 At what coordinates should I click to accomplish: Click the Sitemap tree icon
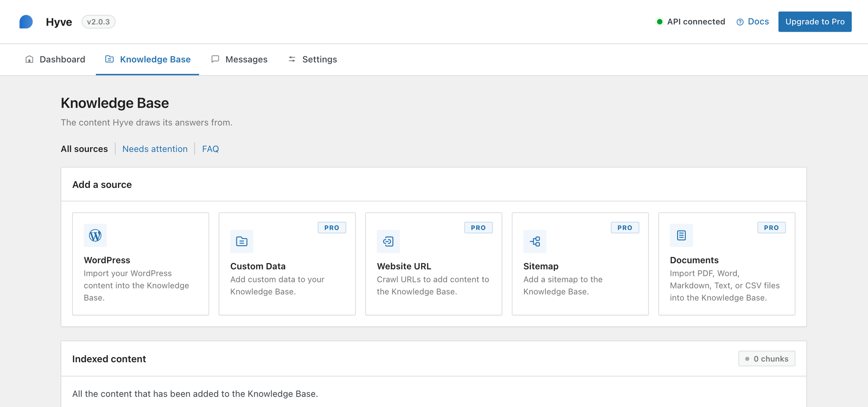535,241
